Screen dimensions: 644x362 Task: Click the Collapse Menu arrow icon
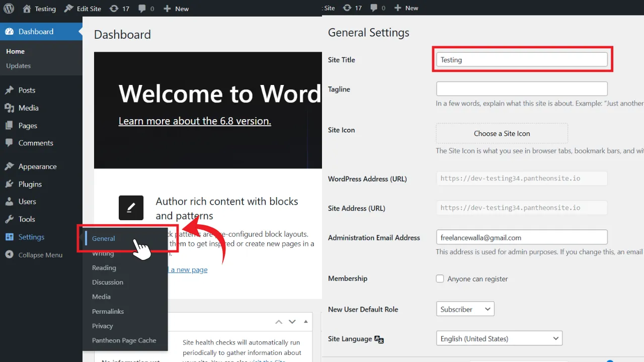[9, 255]
